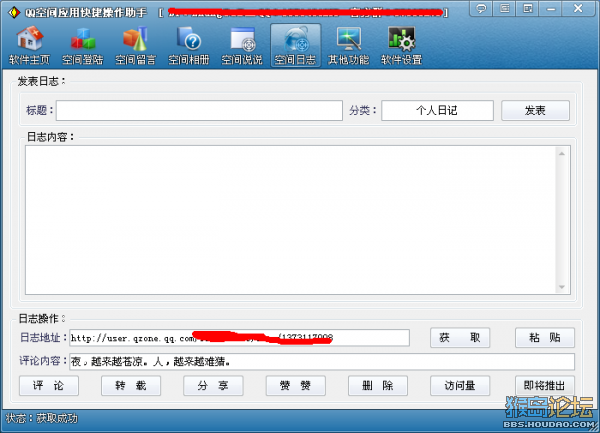Open the 分类 个人日记 category box
This screenshot has width=600, height=433.
(437, 111)
